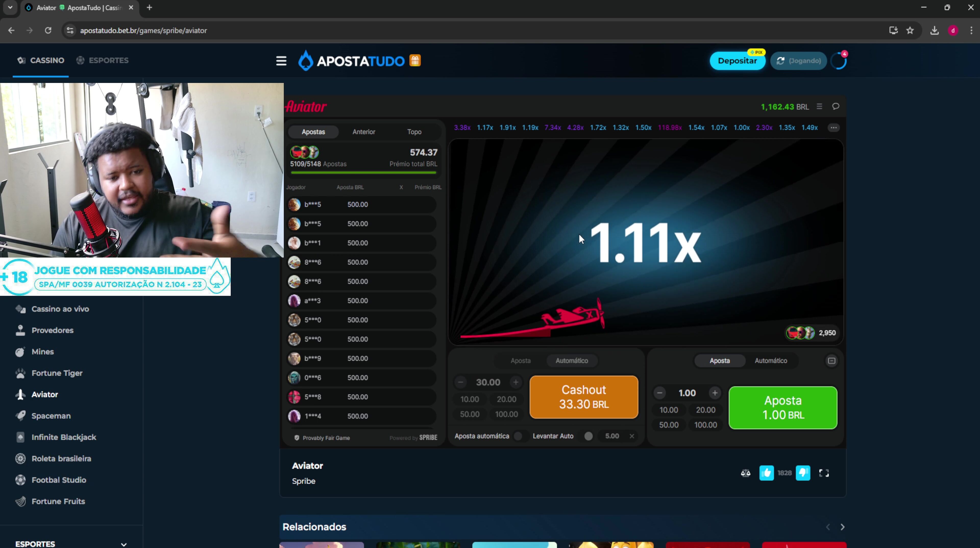The height and width of the screenshot is (548, 980).
Task: Click the address bar URL
Action: pyautogui.click(x=143, y=30)
